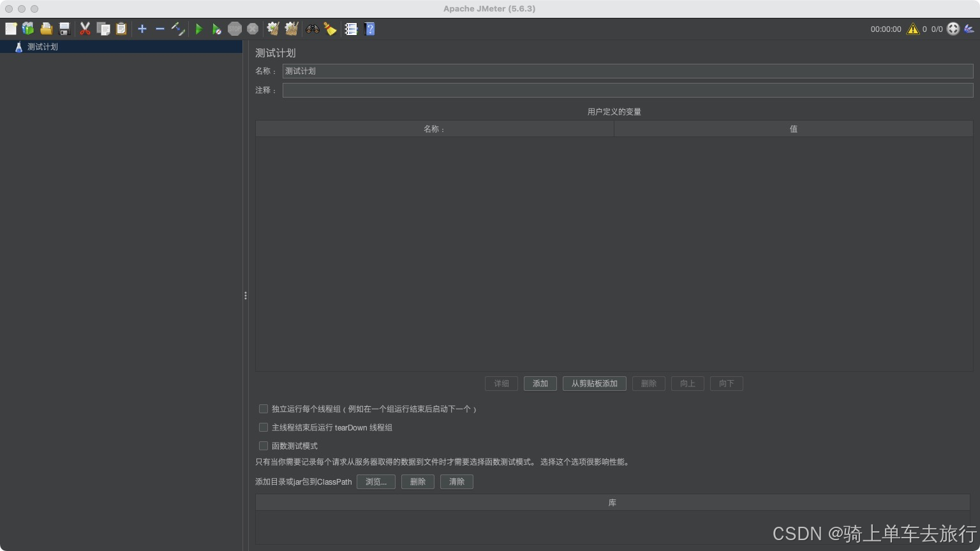Click the 从剪贴板添加 button
This screenshot has height=551, width=980.
(595, 383)
